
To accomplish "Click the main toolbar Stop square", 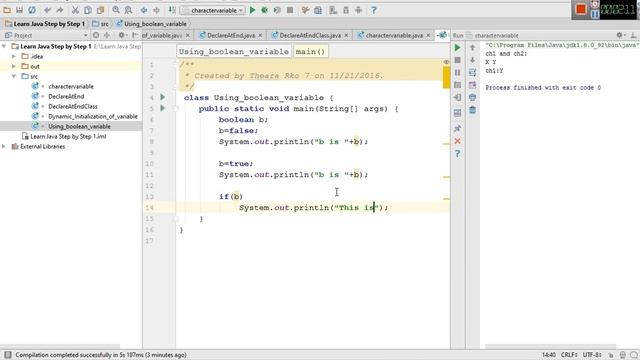I will click(290, 10).
